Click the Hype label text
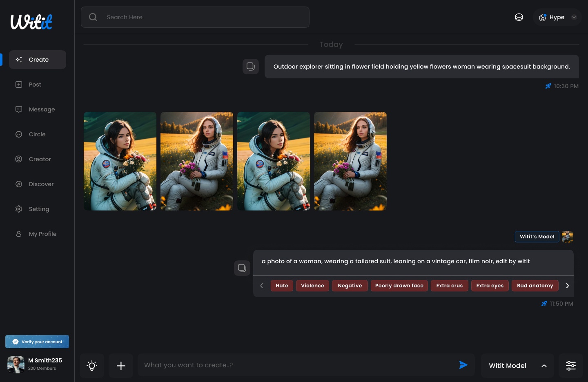This screenshot has height=382, width=588. [x=557, y=17]
